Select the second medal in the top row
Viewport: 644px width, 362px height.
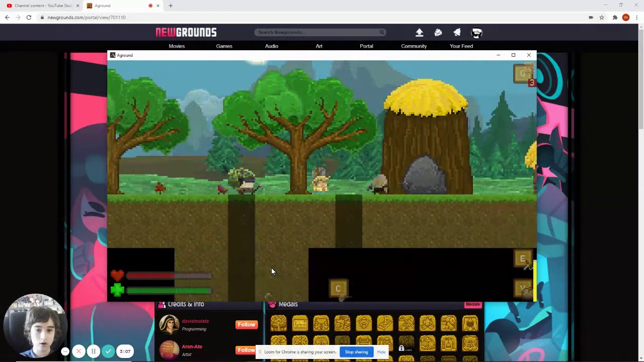click(x=300, y=323)
